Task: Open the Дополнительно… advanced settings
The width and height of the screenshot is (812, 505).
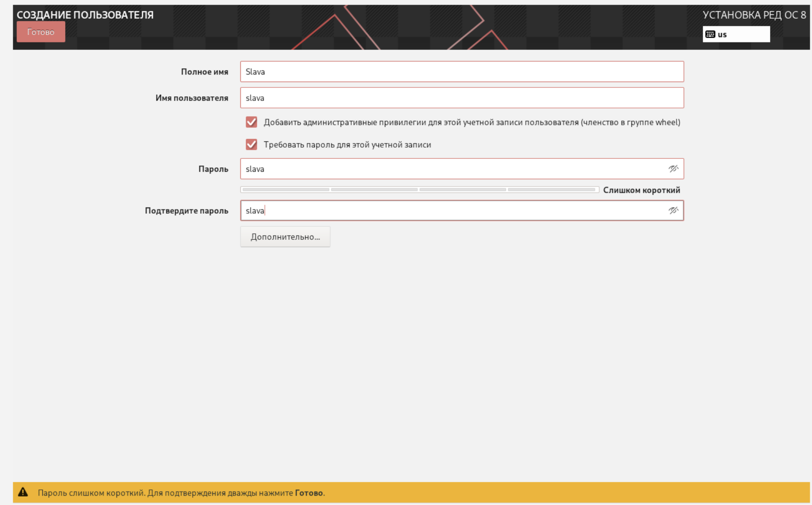Action: [285, 236]
